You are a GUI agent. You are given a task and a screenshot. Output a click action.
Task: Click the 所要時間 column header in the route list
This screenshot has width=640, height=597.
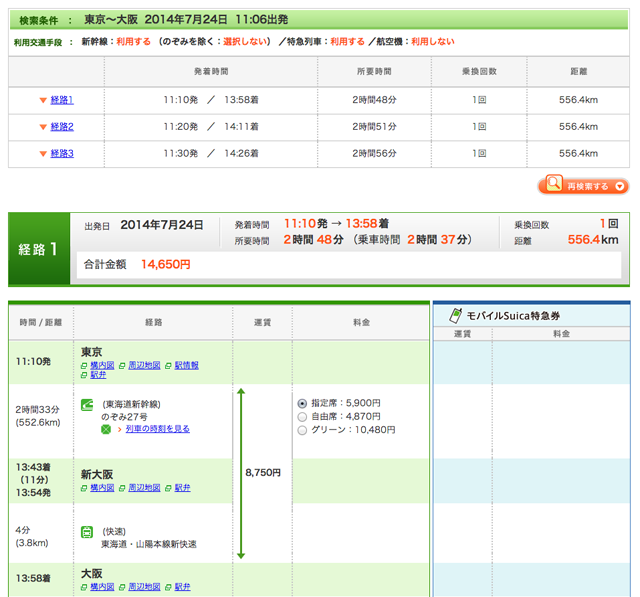pos(374,71)
